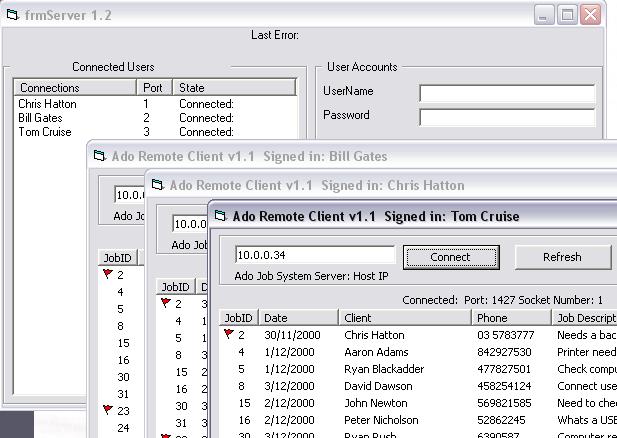Screen dimensions: 617x438
Task: Click the red flag beside job 23
Action: (108, 409)
